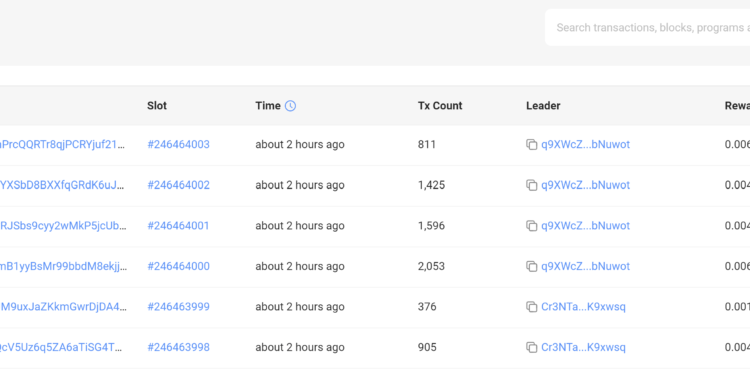
Task: Open slot #246464002
Action: click(x=178, y=185)
